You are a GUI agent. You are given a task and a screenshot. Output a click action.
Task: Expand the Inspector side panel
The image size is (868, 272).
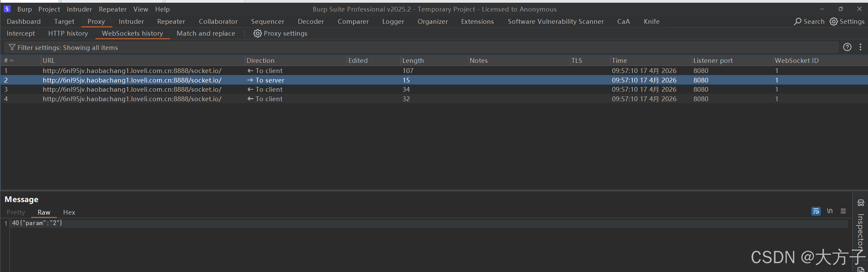pos(861,232)
